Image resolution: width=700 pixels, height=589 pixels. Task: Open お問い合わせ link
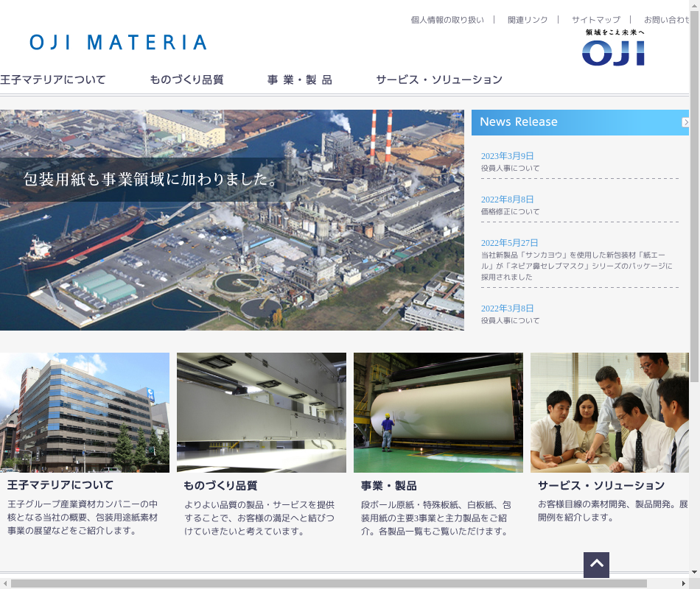[x=667, y=20]
